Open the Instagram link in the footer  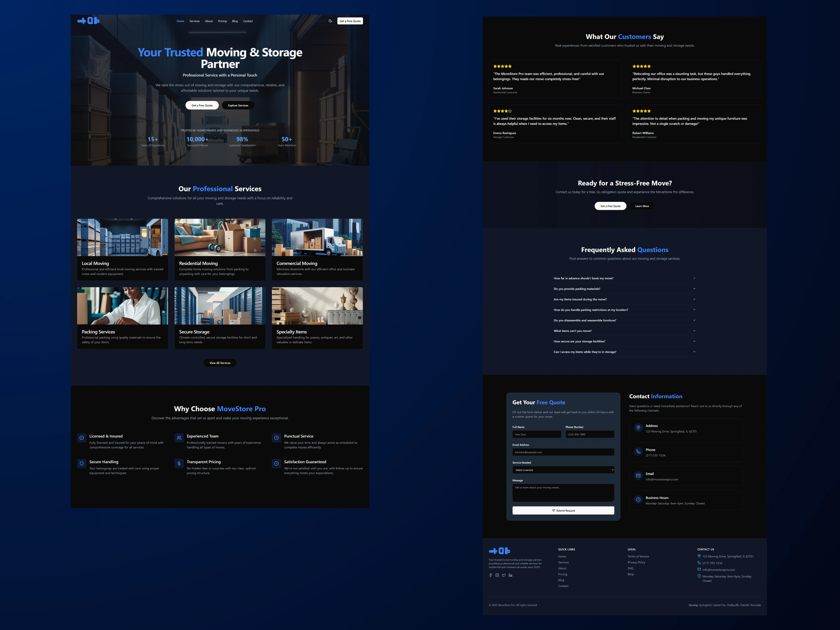click(x=497, y=575)
